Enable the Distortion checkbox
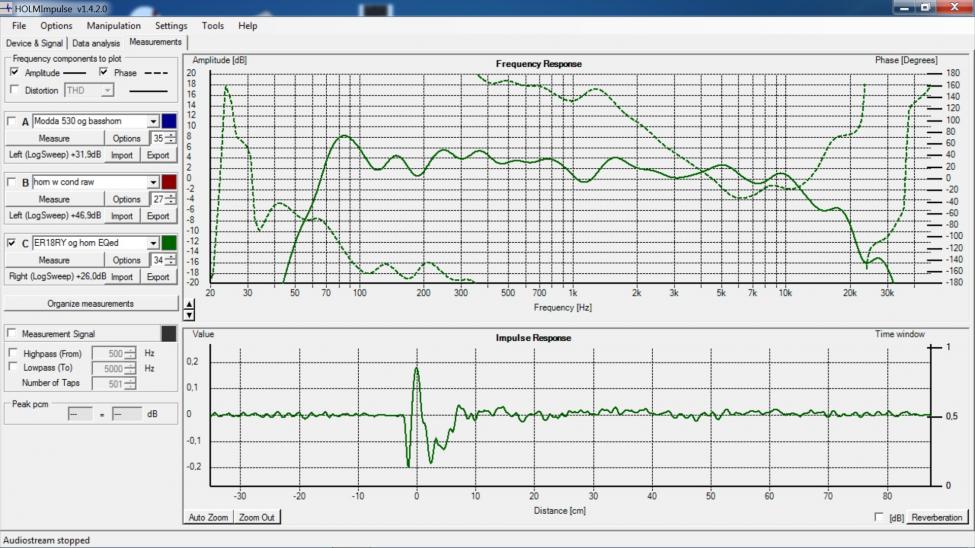Image resolution: width=975 pixels, height=548 pixels. [x=14, y=90]
